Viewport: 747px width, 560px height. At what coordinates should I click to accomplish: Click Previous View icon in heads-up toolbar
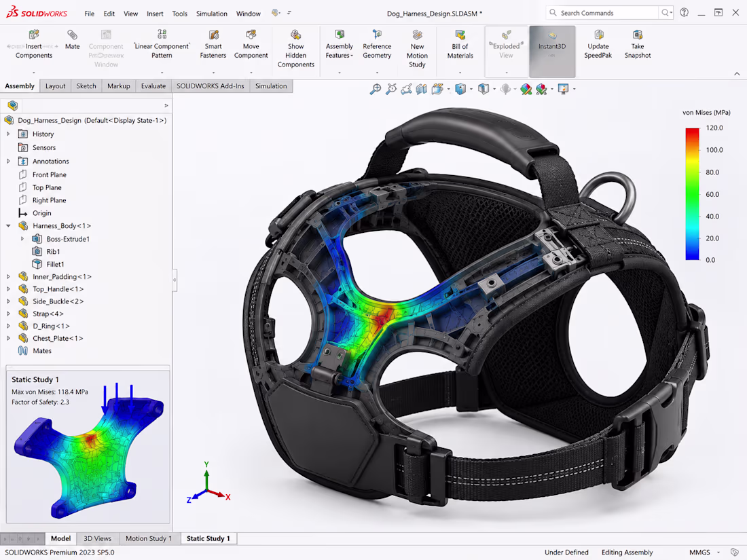pyautogui.click(x=406, y=89)
